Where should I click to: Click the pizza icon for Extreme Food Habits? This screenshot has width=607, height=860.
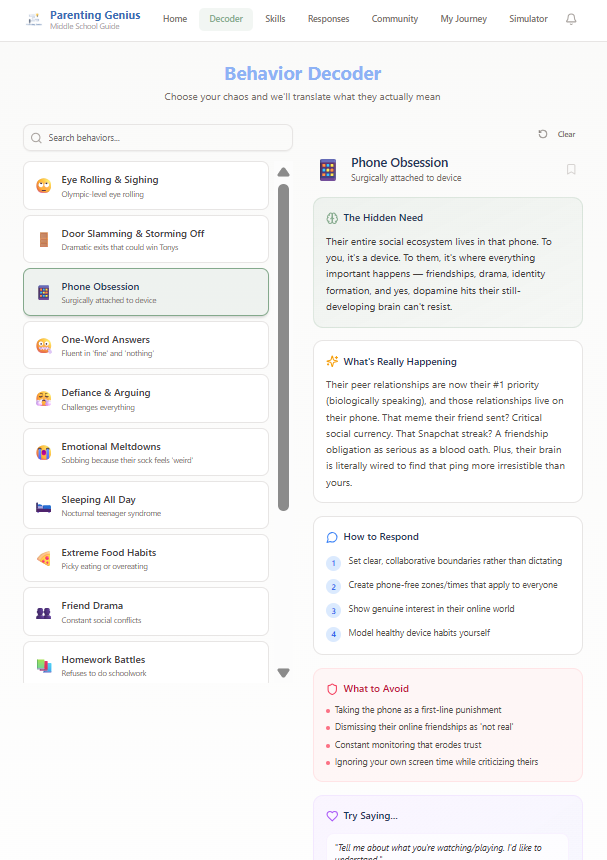coord(43,558)
